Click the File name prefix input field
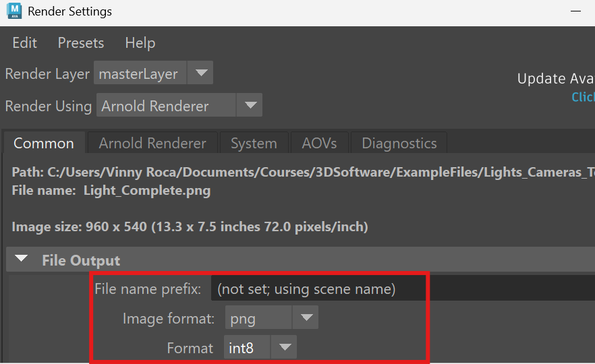 click(x=317, y=289)
